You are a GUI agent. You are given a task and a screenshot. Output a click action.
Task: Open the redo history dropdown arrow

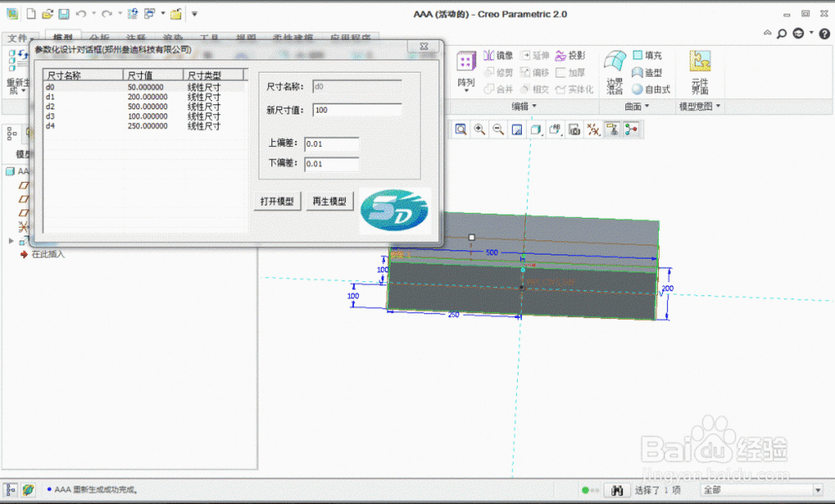(119, 14)
